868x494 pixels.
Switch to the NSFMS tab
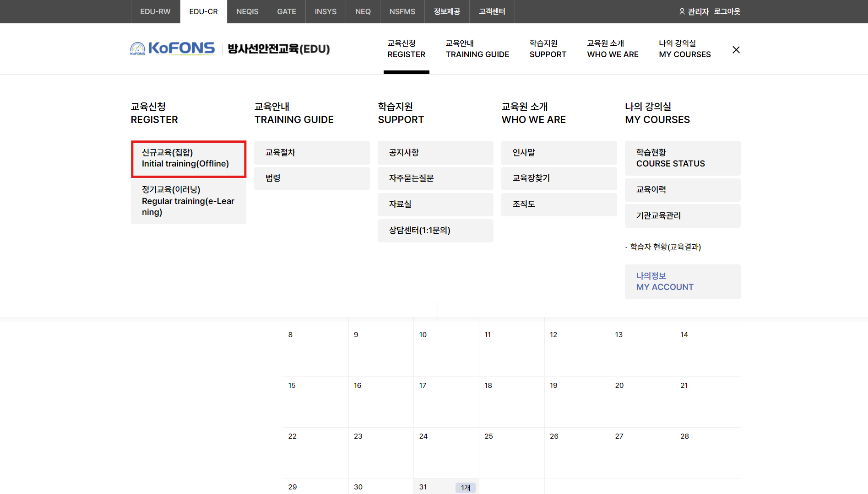(x=402, y=11)
